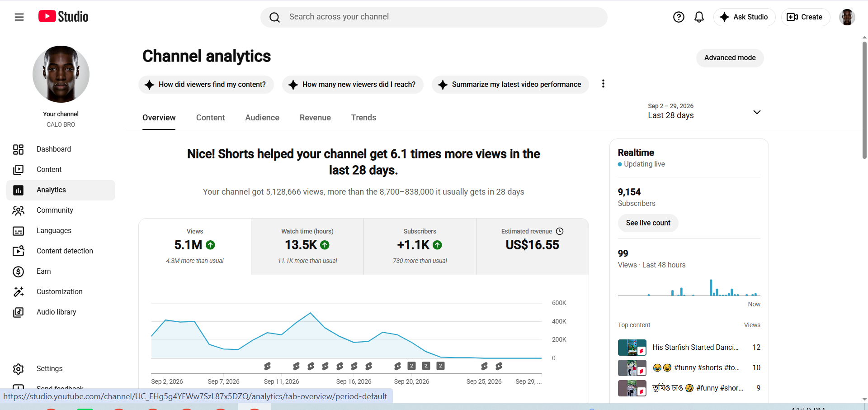Open the three-dot more prompts menu

pyautogui.click(x=603, y=84)
